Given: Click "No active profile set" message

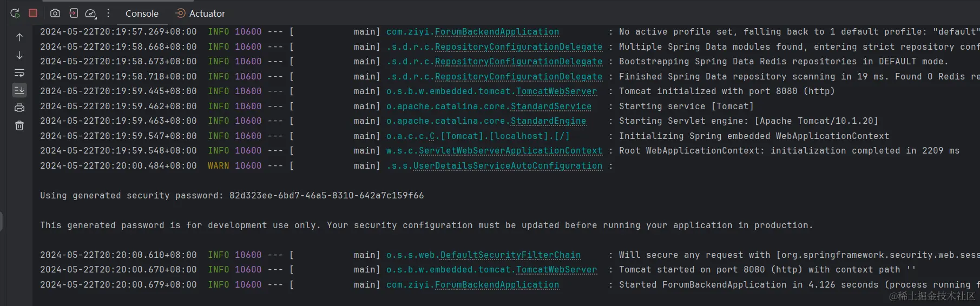Looking at the screenshot, I should click(x=799, y=32).
